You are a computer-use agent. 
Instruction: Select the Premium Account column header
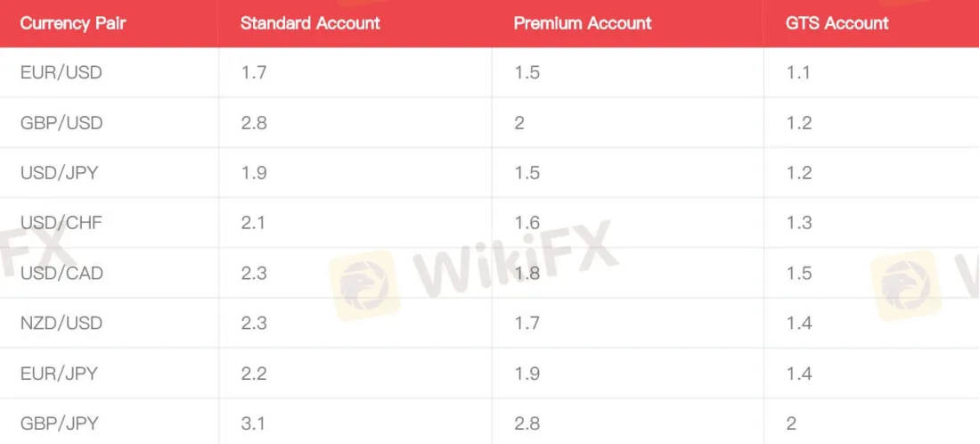pos(583,24)
